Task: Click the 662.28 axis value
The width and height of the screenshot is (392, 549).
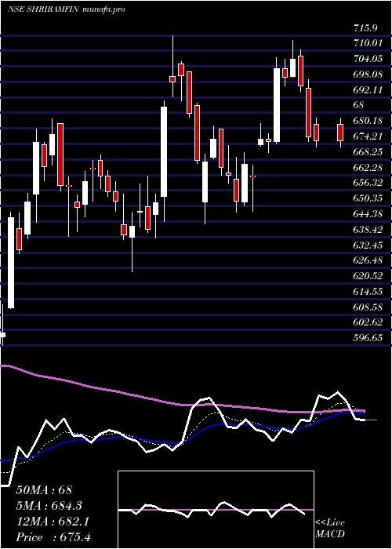Action: click(368, 167)
